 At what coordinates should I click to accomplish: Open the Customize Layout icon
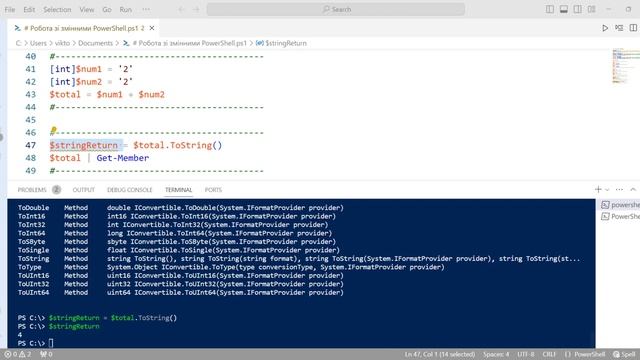point(591,9)
